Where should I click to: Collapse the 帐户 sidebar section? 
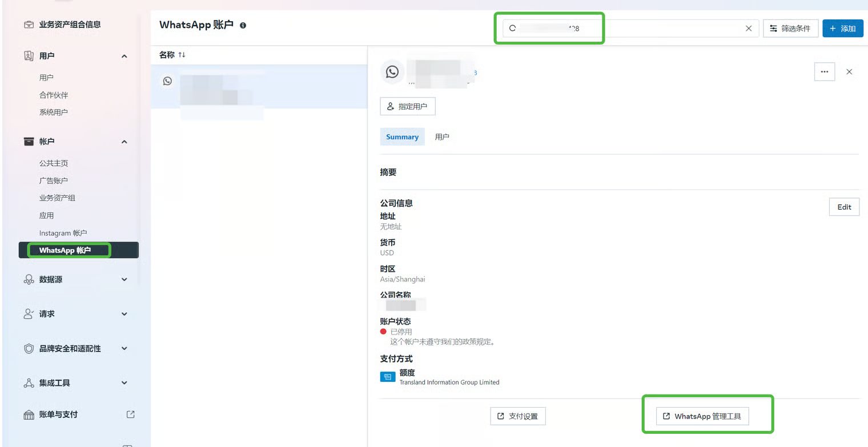[x=124, y=142]
